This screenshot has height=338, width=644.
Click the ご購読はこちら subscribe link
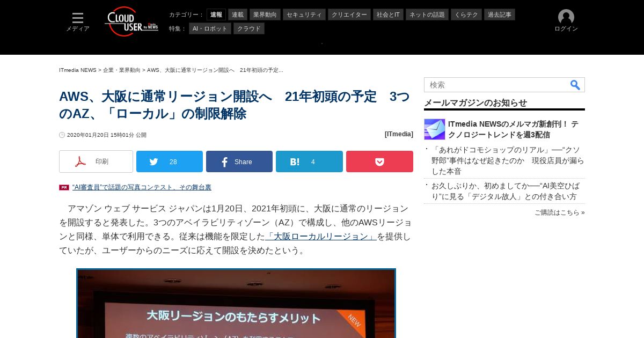560,212
